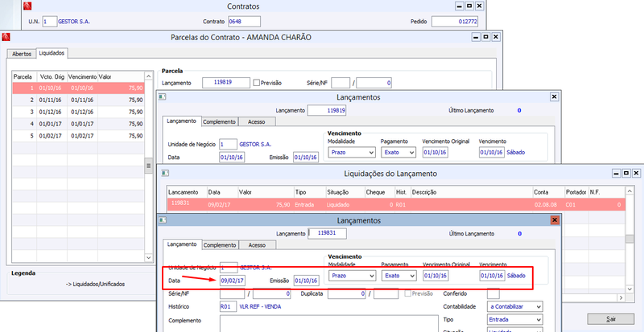Click the Parcelas do Contrato window icon
Viewport: 644px width, 332px height.
(6, 37)
